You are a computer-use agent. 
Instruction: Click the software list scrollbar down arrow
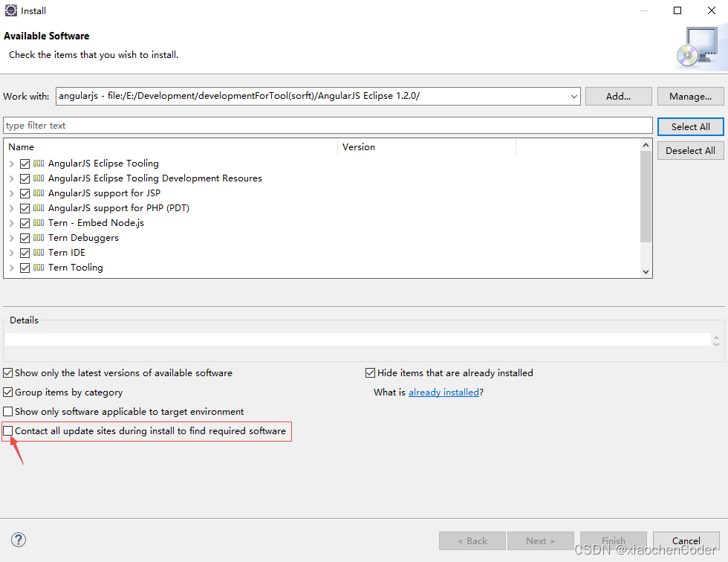646,272
